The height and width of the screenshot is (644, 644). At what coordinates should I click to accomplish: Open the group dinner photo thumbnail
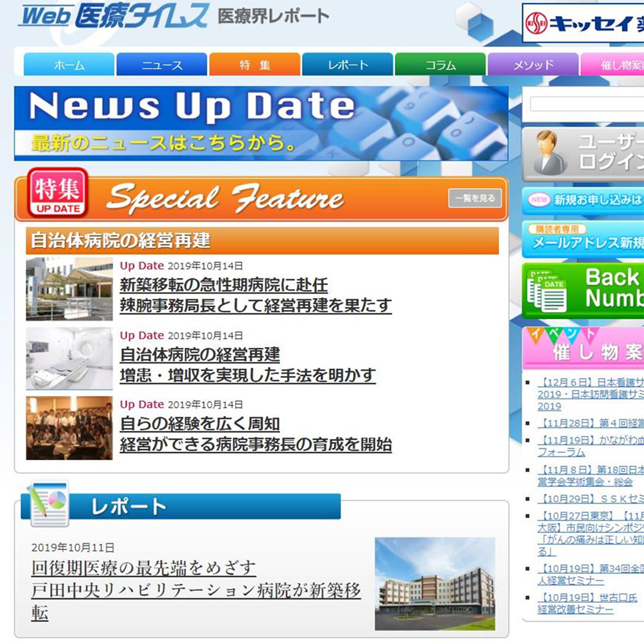pos(69,428)
